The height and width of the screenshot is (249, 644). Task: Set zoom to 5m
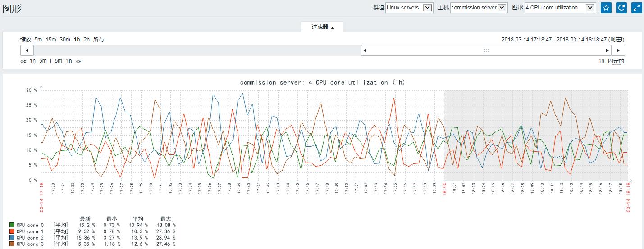pyautogui.click(x=38, y=40)
